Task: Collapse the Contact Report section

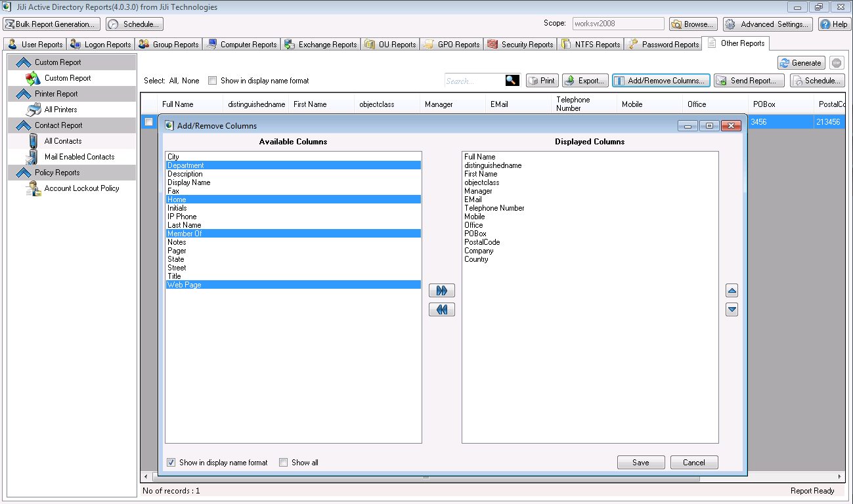Action: coord(72,125)
